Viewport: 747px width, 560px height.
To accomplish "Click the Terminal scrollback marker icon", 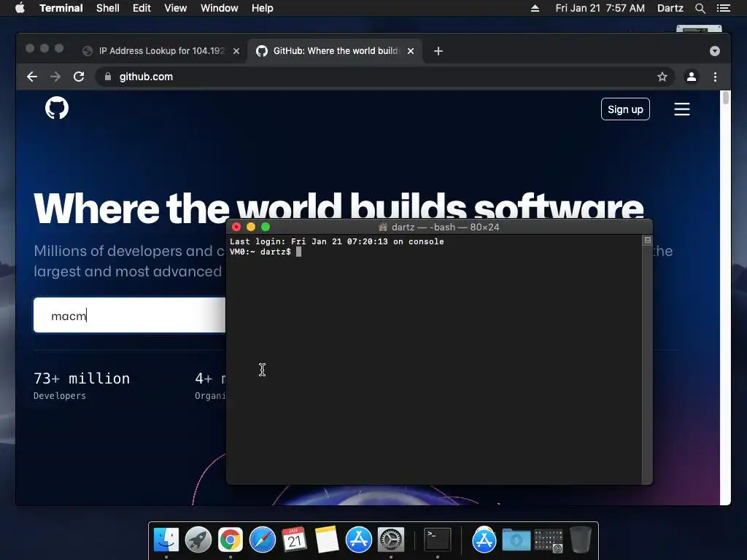I will click(648, 240).
